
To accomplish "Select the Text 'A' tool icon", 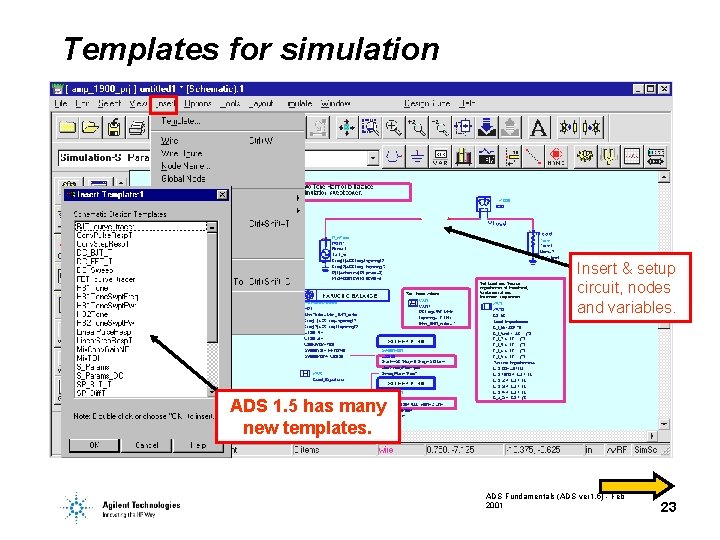I will 538,127.
